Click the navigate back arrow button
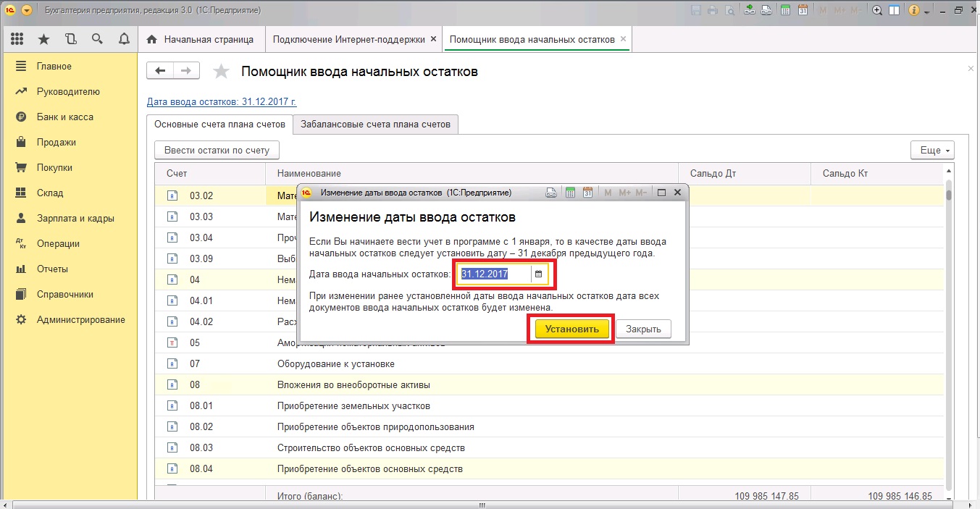This screenshot has height=509, width=980. [161, 70]
